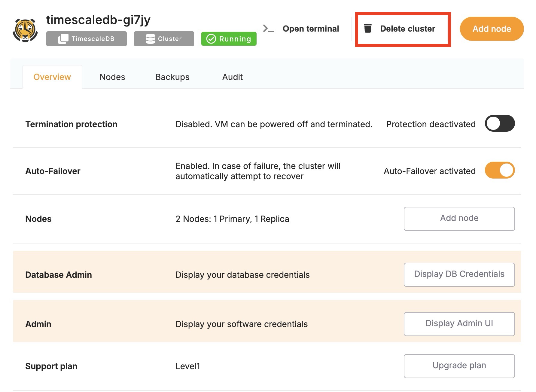This screenshot has width=536, height=392.
Task: Click the Delete cluster text
Action: click(407, 29)
